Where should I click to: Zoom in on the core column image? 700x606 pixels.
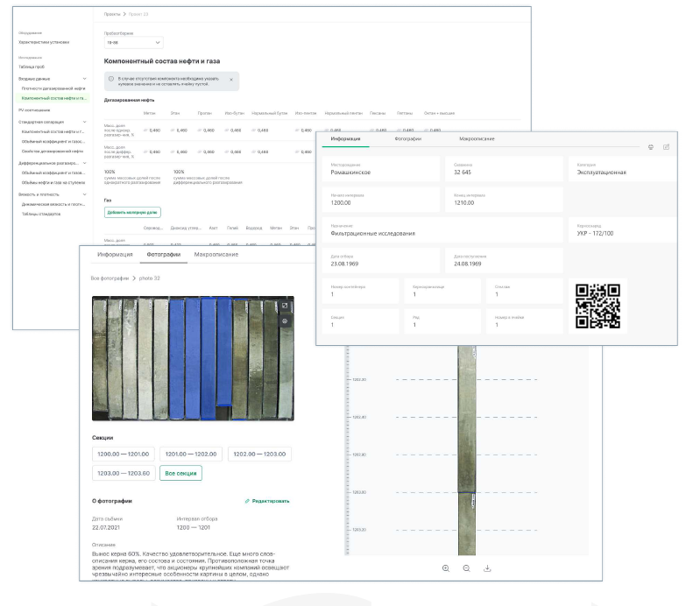446,568
